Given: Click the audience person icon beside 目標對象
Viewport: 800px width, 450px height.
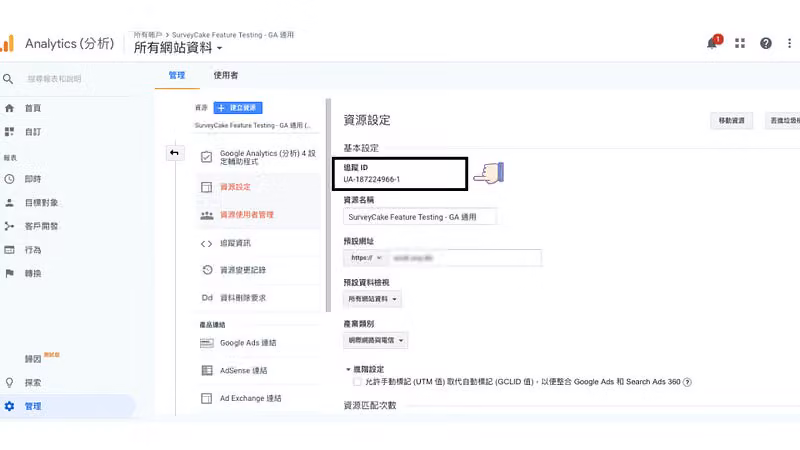Looking at the screenshot, I should [x=9, y=203].
